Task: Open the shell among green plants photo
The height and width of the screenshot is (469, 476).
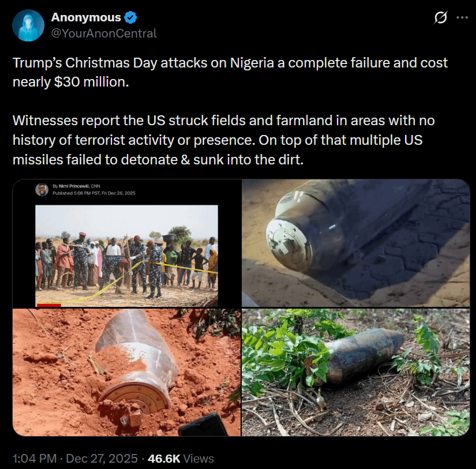Action: (355, 372)
